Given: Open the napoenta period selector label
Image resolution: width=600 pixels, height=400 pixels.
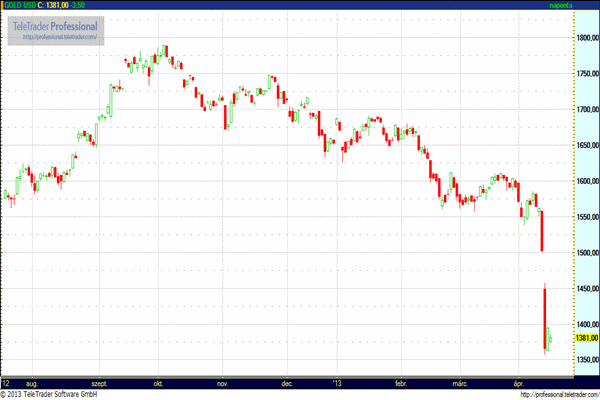Looking at the screenshot, I should [564, 6].
